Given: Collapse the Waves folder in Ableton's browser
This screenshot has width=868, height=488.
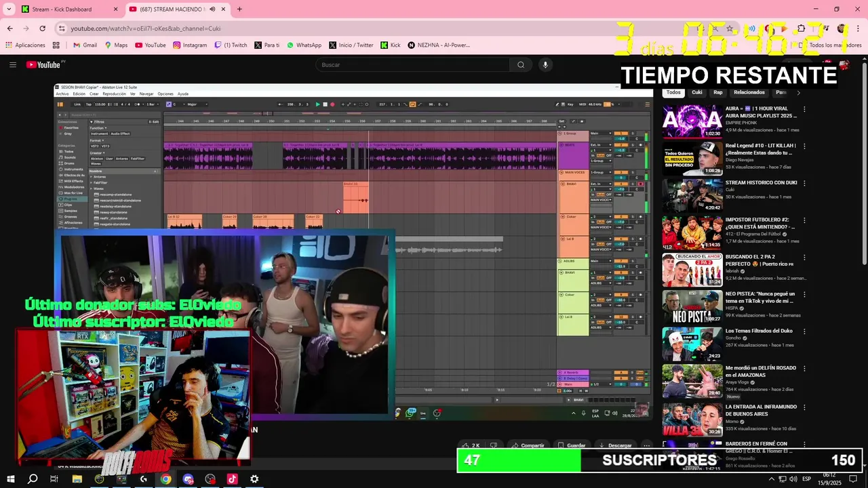Looking at the screenshot, I should tap(91, 188).
